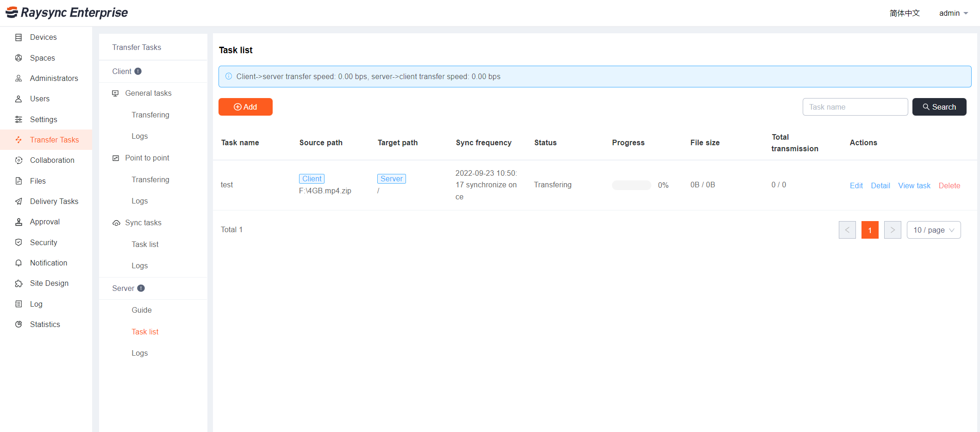The image size is (980, 432).
Task: Go to previous page arrow
Action: (x=847, y=230)
